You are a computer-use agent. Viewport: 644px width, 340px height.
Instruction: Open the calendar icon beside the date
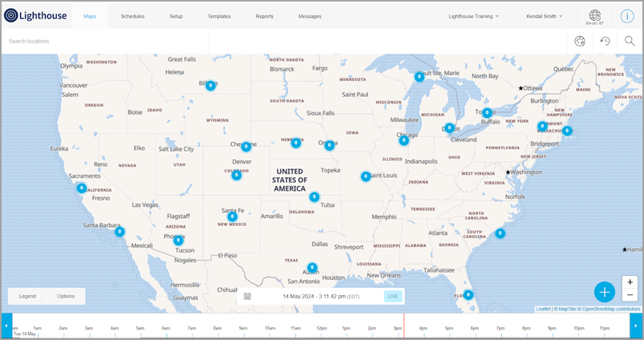pyautogui.click(x=248, y=297)
